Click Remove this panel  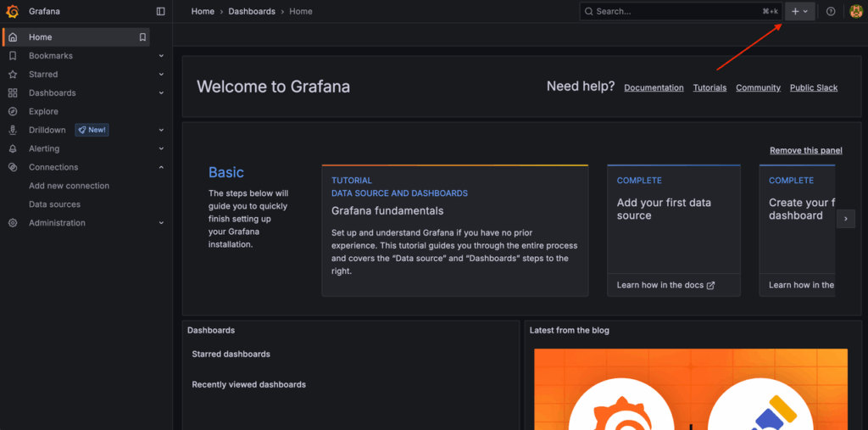tap(806, 151)
